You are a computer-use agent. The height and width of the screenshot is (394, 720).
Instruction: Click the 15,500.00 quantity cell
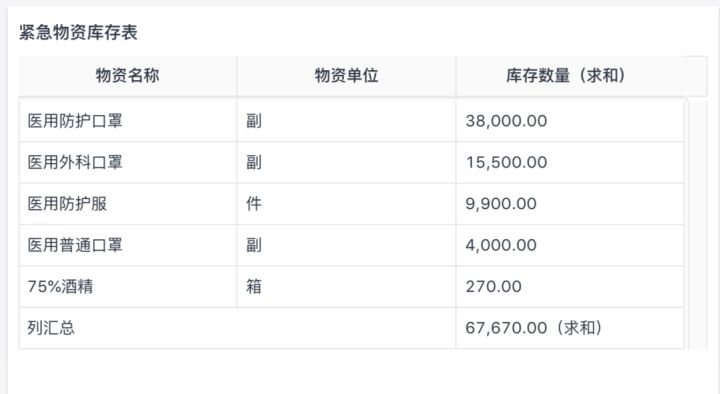(570, 163)
